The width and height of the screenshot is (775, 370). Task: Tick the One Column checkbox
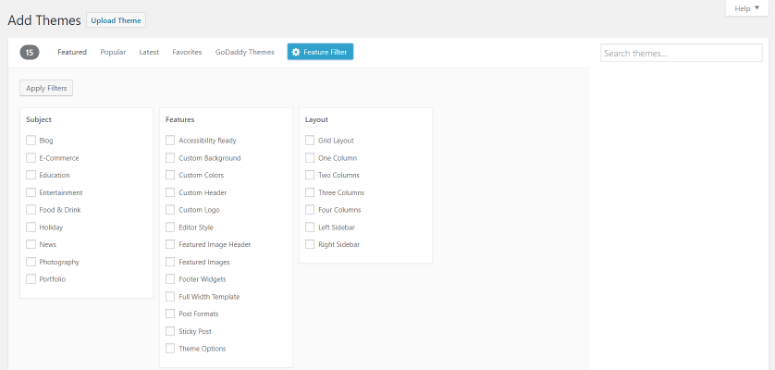(x=310, y=158)
